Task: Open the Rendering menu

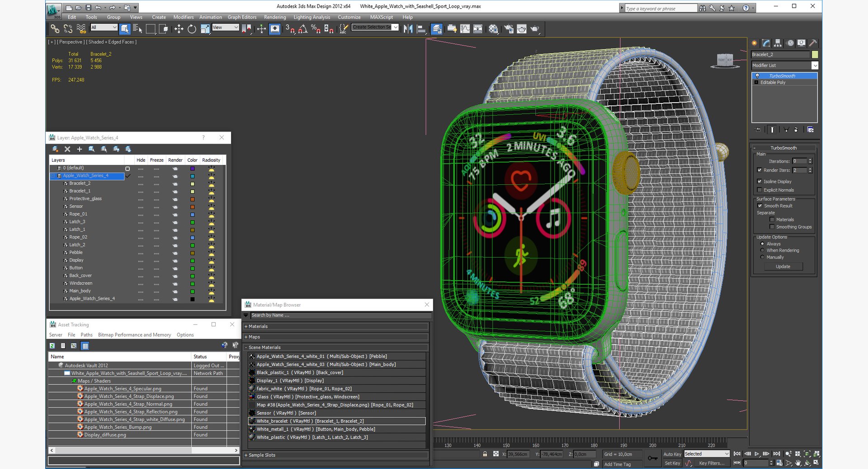Action: point(274,17)
